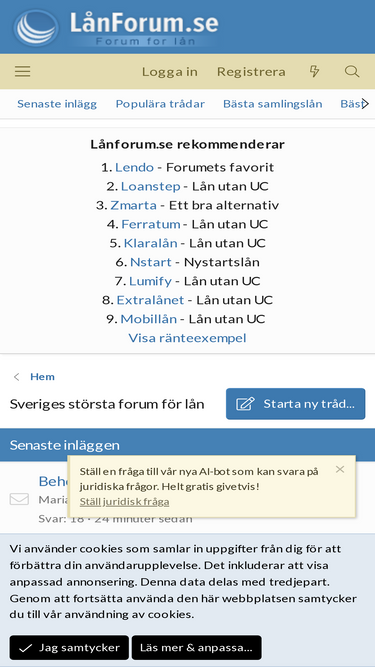
Task: Dismiss the AI-bot notice with X
Action: coord(340,469)
